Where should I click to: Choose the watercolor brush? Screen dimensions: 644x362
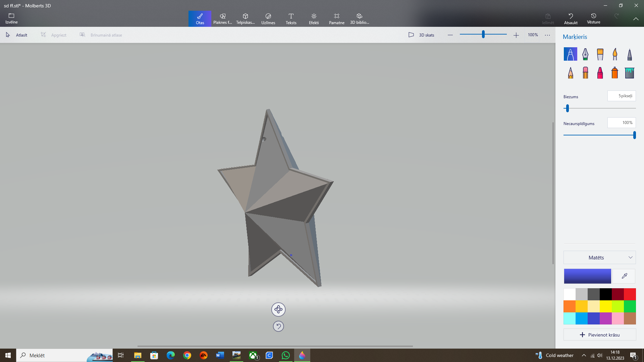[x=615, y=54]
